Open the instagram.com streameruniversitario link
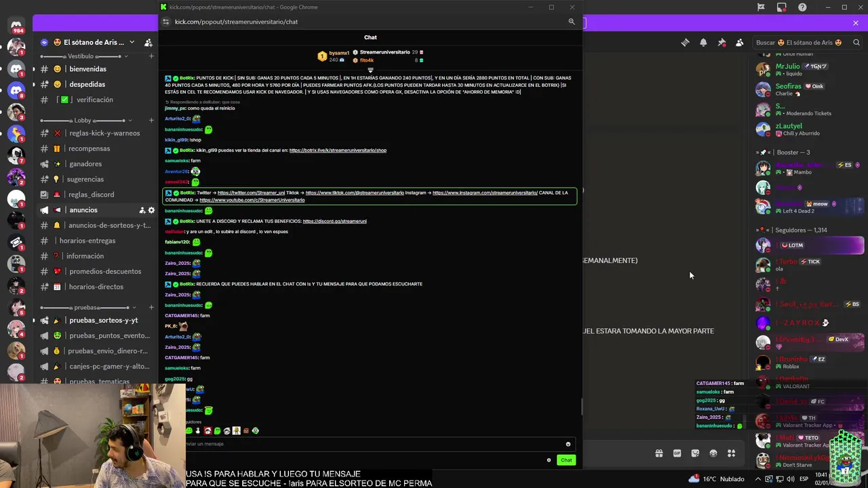This screenshot has height=488, width=868. tap(485, 192)
